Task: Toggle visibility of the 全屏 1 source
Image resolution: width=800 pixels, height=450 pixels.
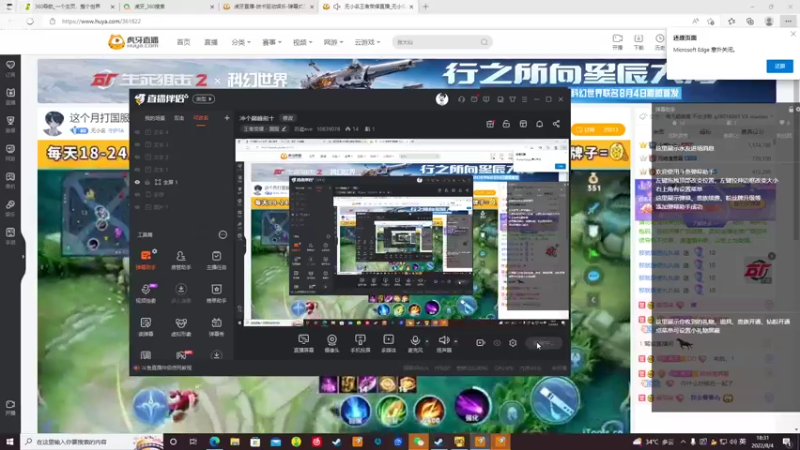Action: (137, 182)
